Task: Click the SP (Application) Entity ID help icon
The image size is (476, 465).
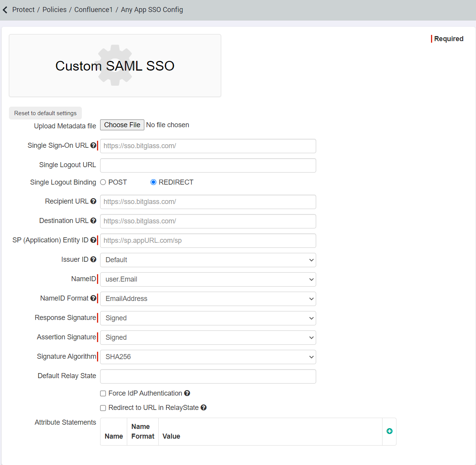Action: 93,240
